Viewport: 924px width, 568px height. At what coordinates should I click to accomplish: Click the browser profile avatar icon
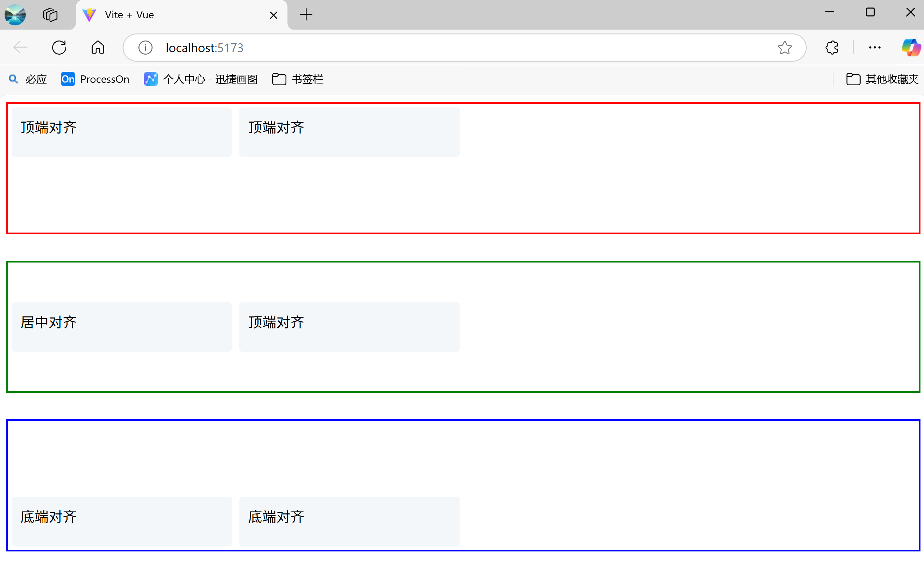(x=15, y=15)
